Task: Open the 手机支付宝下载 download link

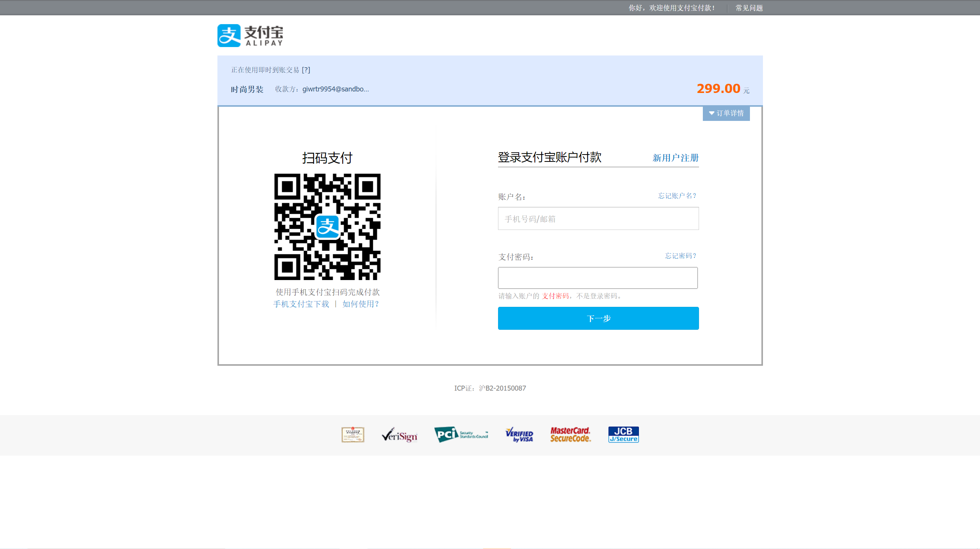Action: [x=301, y=304]
